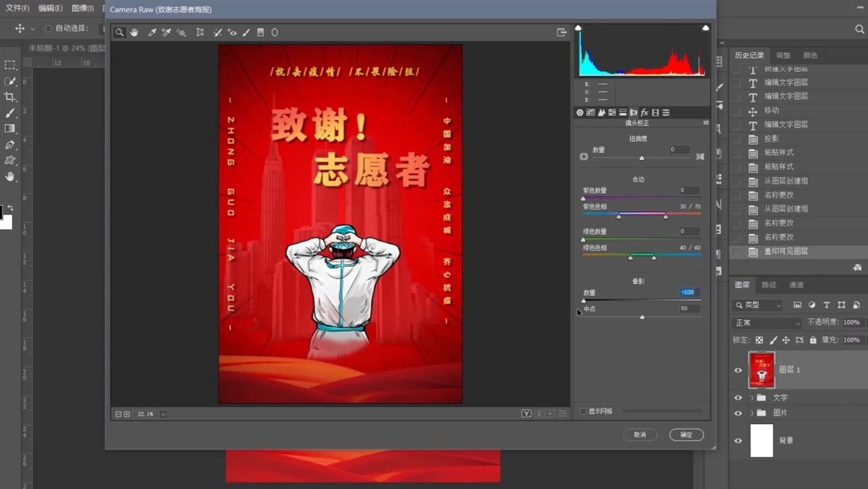Select the Hand tool in Camera Raw toolbar
Screen dimensions: 868x489
(134, 32)
